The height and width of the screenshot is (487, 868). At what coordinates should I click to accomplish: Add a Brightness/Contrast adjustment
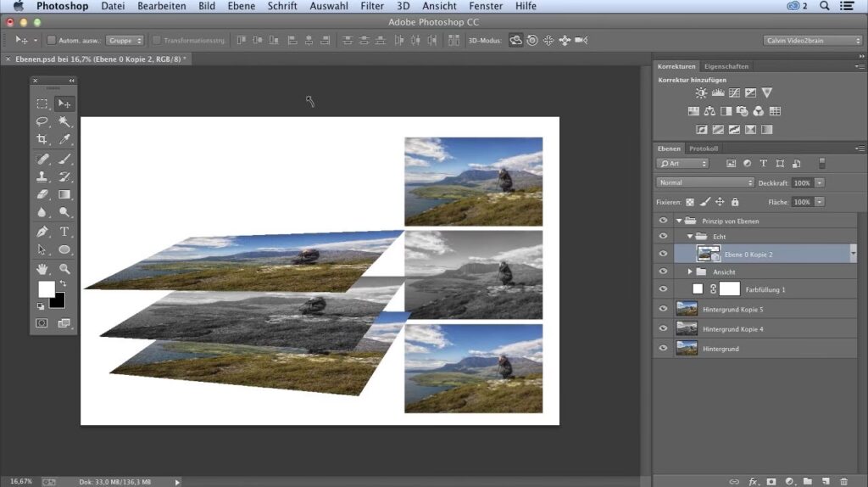pos(701,92)
